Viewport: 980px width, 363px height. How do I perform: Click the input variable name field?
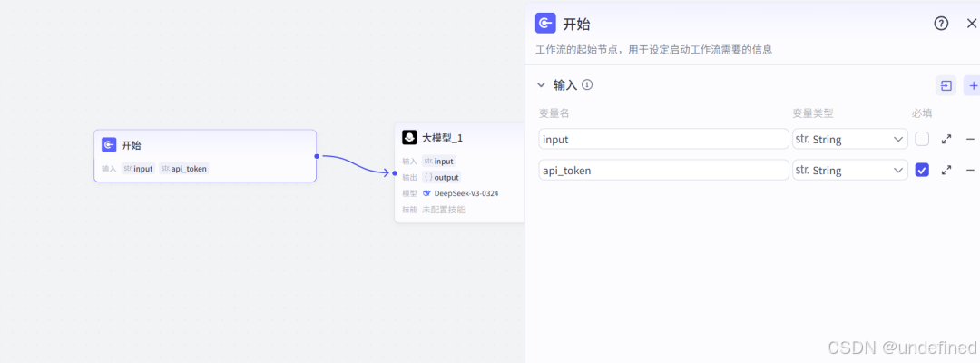pos(663,140)
